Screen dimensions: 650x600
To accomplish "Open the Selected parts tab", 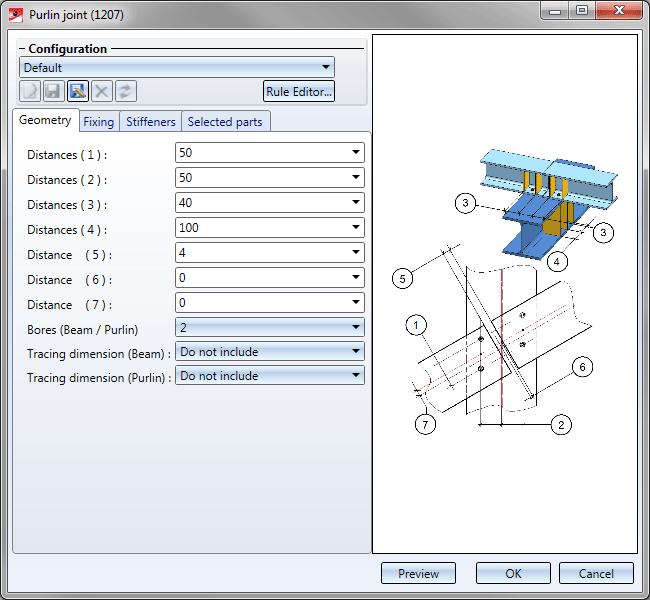I will (x=225, y=122).
